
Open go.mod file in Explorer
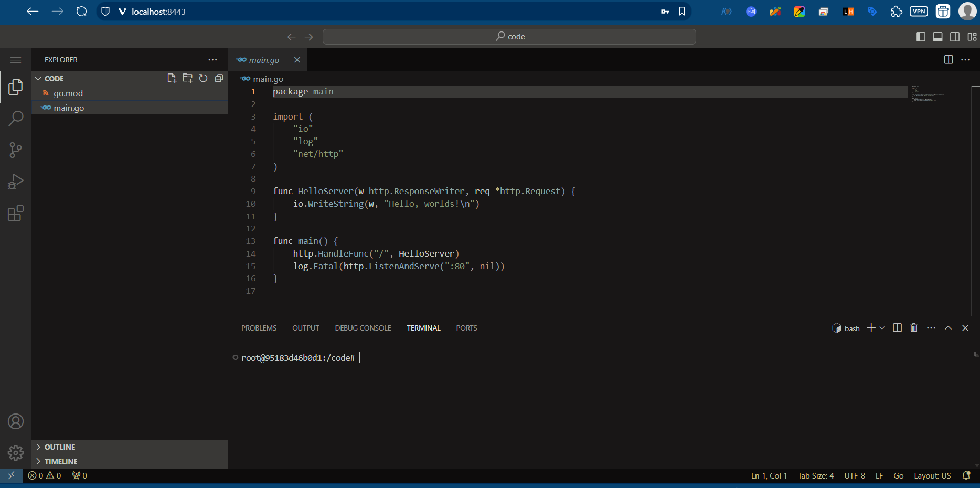tap(68, 93)
